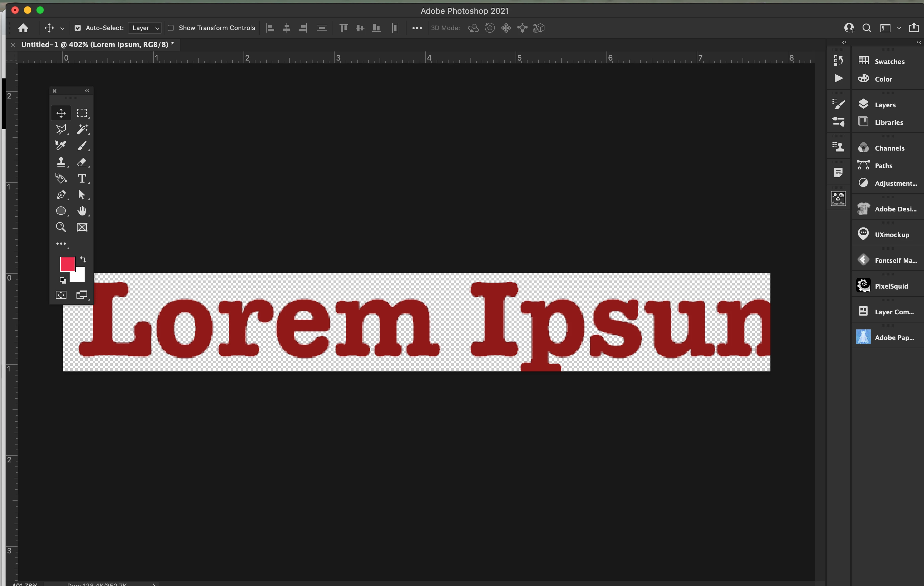924x586 pixels.
Task: Open the Auto-Select Layer dropdown
Action: coord(145,28)
